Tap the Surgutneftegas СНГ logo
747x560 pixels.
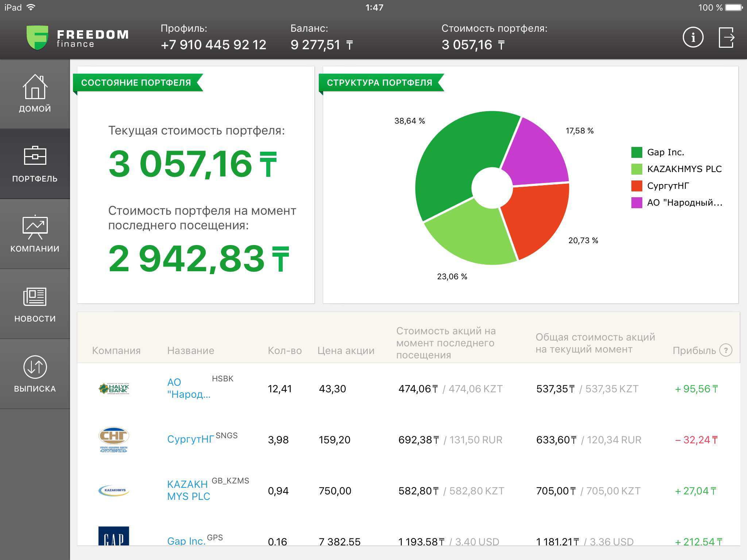114,440
